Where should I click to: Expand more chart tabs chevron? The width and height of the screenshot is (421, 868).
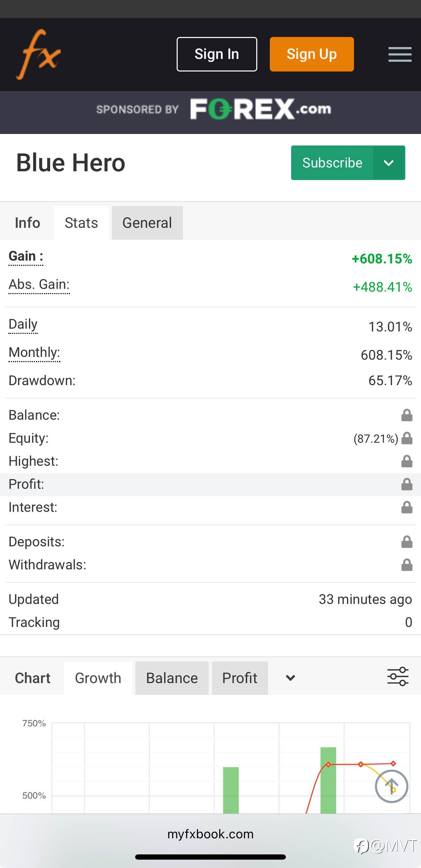290,678
